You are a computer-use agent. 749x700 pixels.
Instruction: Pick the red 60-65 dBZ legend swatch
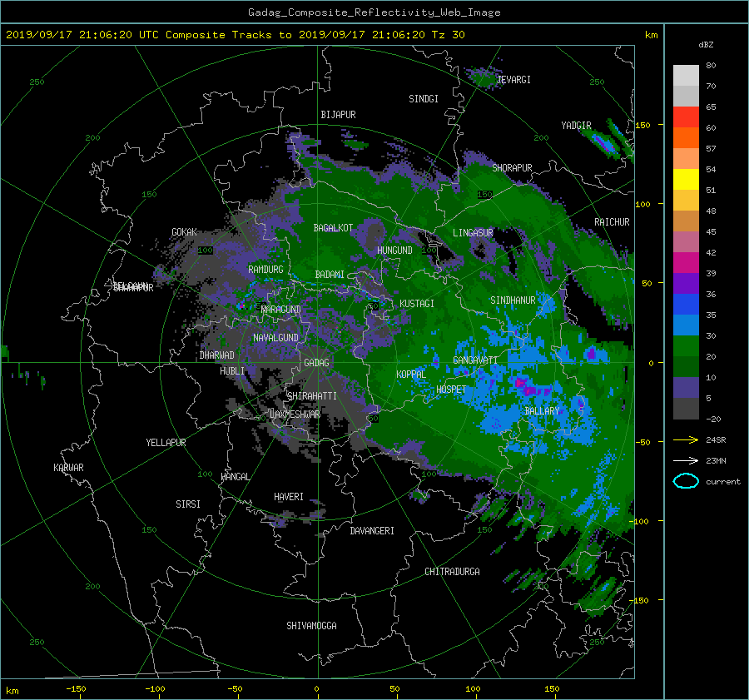[x=686, y=117]
